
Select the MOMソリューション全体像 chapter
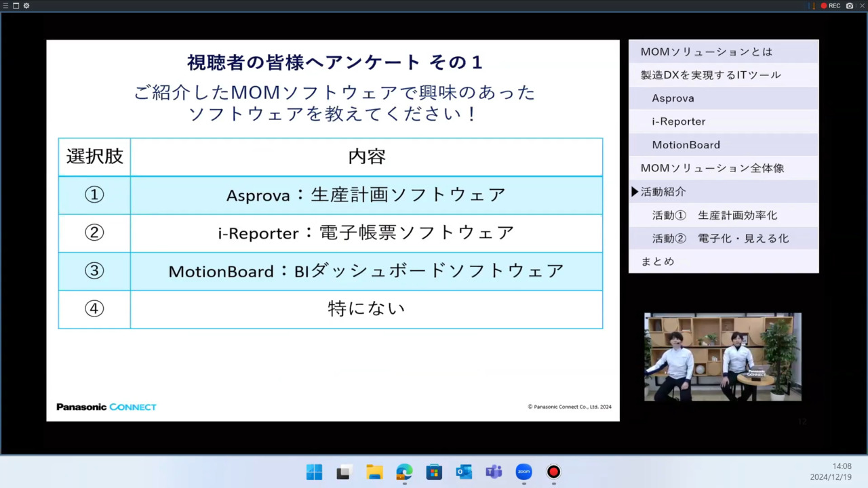pos(724,168)
